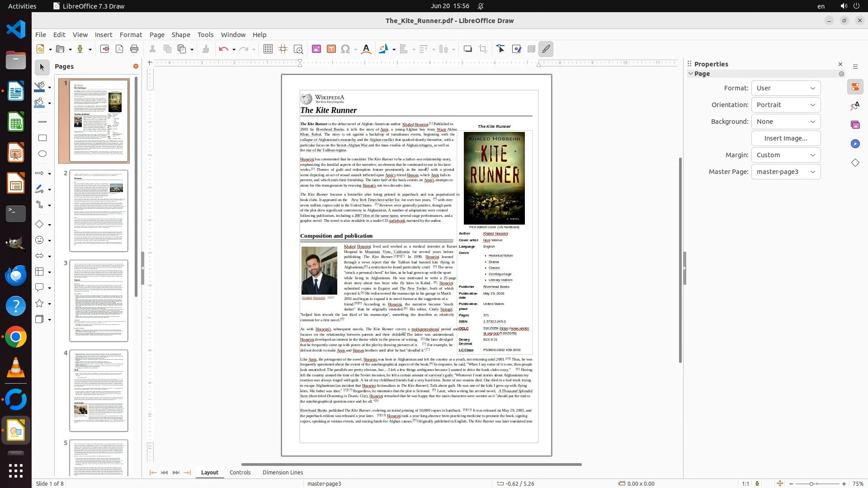The width and height of the screenshot is (868, 488).
Task: Open the Format menu
Action: point(131,34)
